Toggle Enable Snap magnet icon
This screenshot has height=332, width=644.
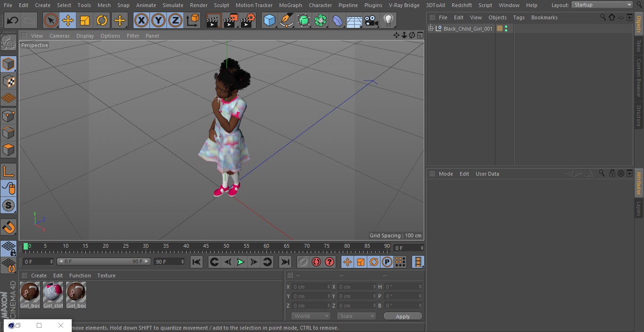(x=8, y=227)
